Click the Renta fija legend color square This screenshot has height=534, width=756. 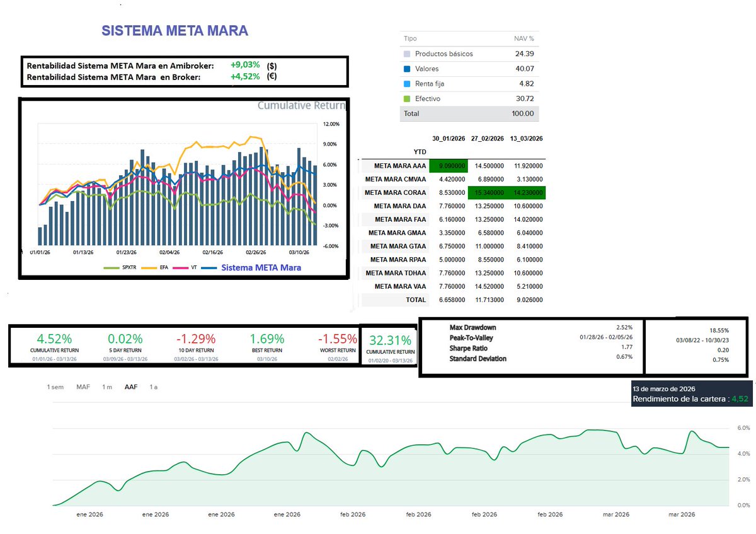pos(406,84)
